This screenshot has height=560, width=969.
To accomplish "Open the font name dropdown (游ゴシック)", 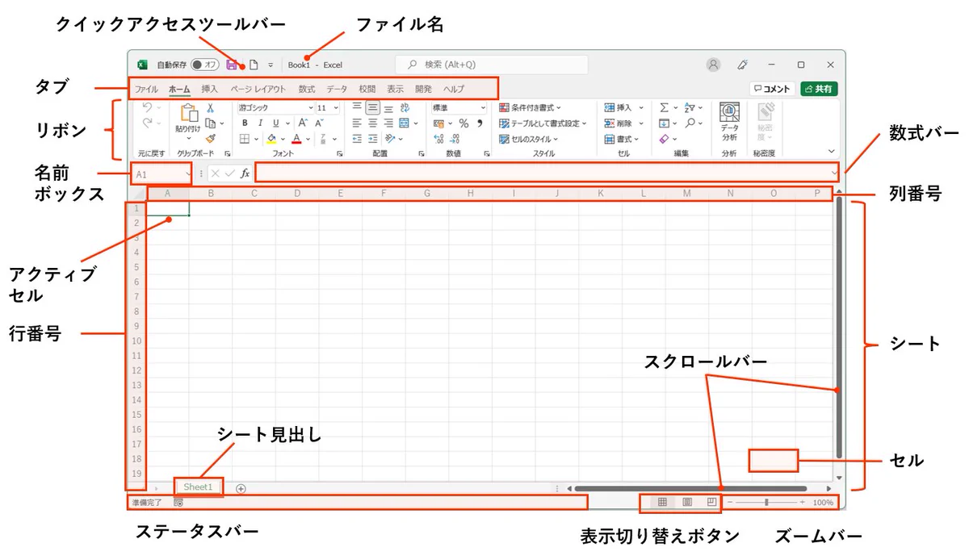I will coord(310,107).
